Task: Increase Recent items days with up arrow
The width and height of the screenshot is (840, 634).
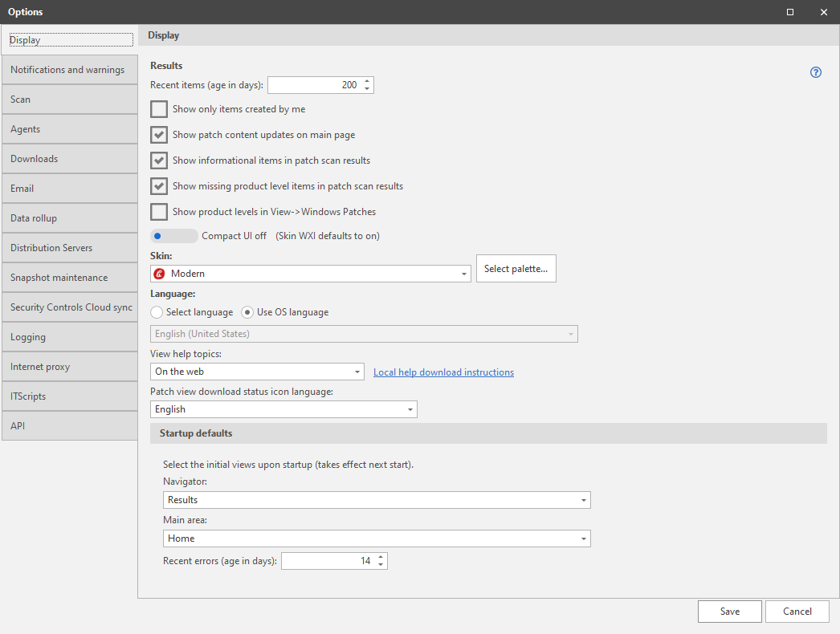Action: click(367, 81)
